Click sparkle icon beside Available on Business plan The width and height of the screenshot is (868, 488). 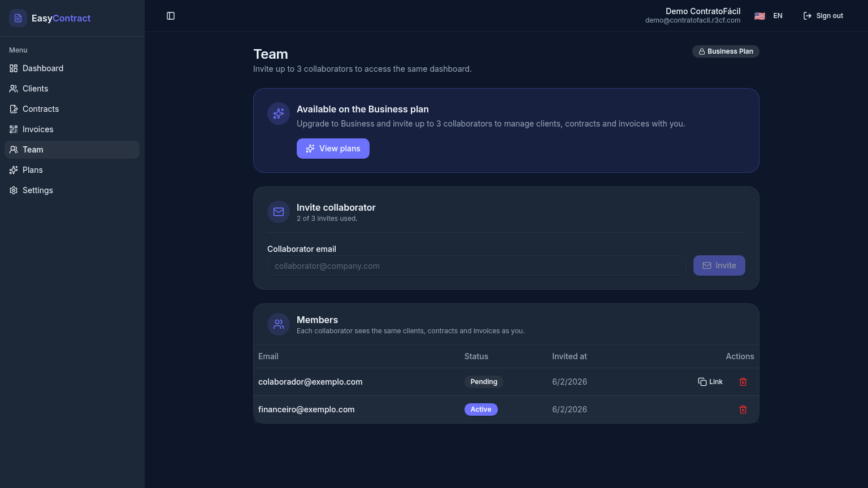[x=279, y=114]
